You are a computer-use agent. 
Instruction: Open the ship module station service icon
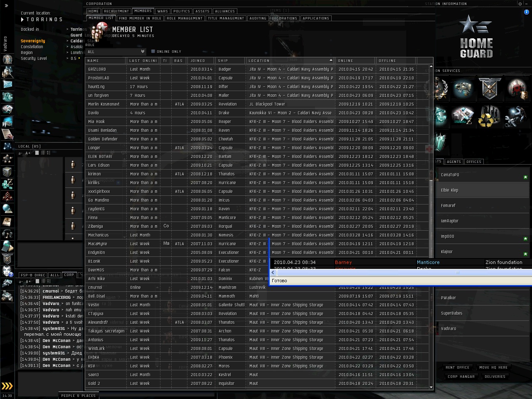pyautogui.click(x=463, y=89)
